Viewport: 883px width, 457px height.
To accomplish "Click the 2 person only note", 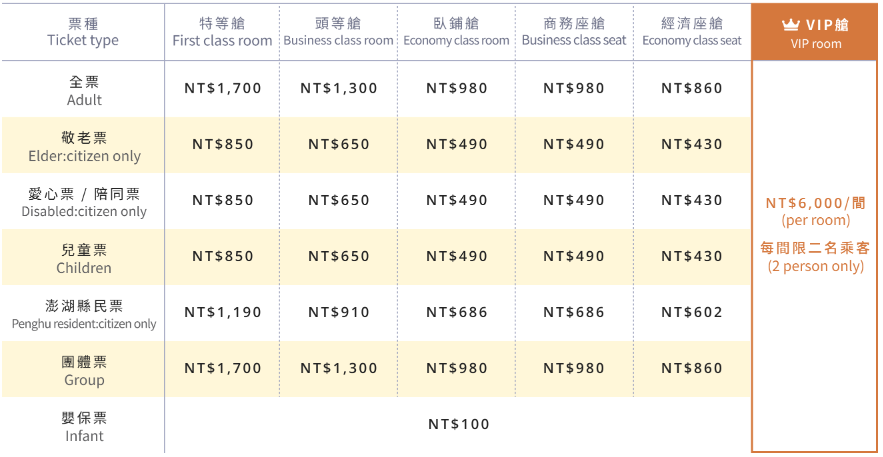I will (816, 266).
